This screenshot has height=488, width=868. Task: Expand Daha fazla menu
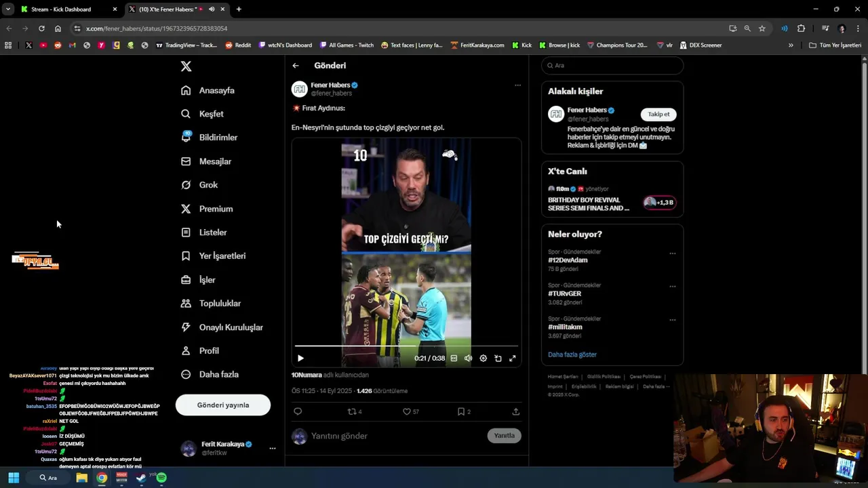point(210,374)
